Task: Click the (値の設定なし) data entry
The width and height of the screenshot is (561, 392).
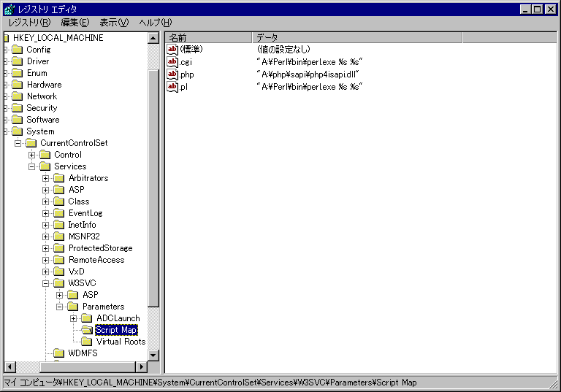Action: 283,50
